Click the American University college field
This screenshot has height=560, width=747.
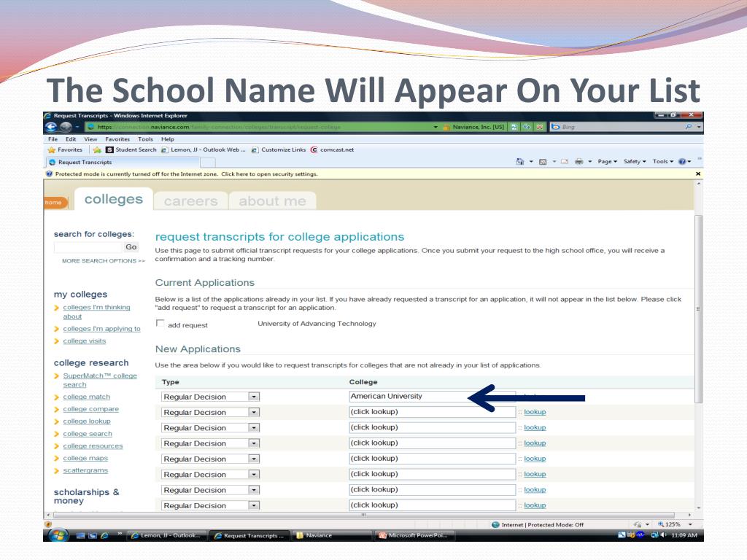pos(432,396)
